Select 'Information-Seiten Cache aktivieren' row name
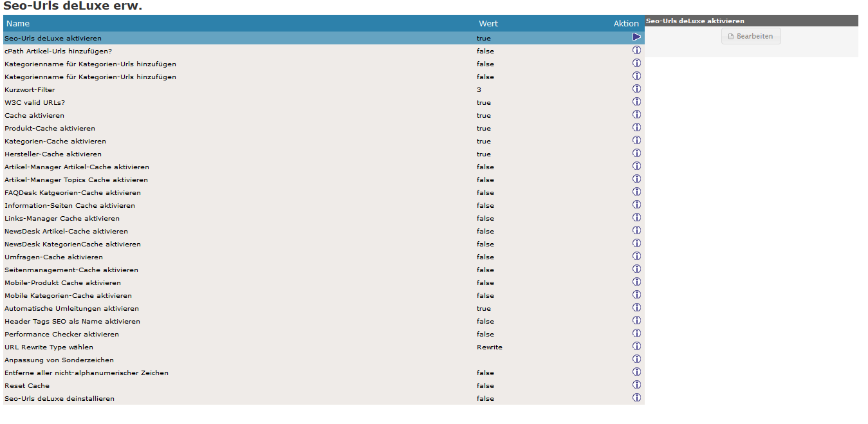The image size is (868, 424). 69,206
